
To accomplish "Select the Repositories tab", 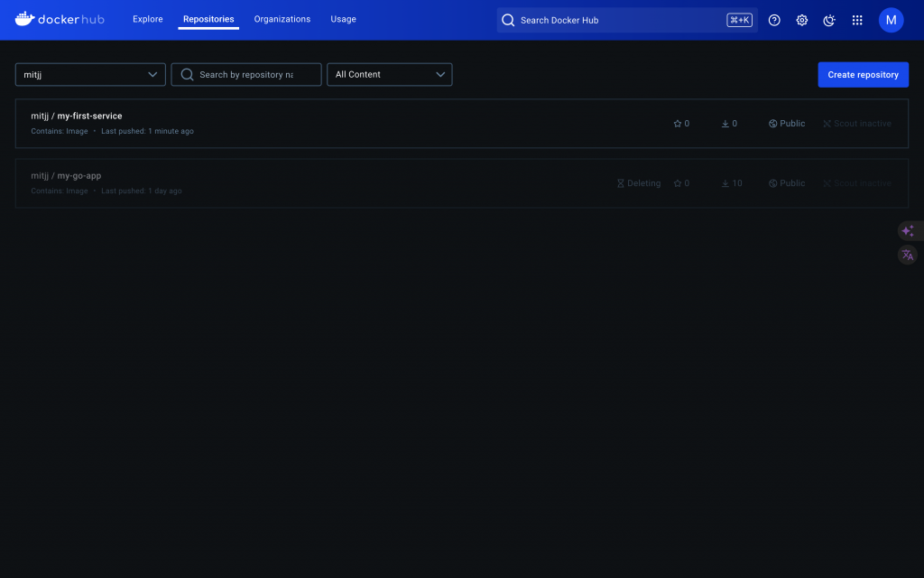I will pos(208,19).
